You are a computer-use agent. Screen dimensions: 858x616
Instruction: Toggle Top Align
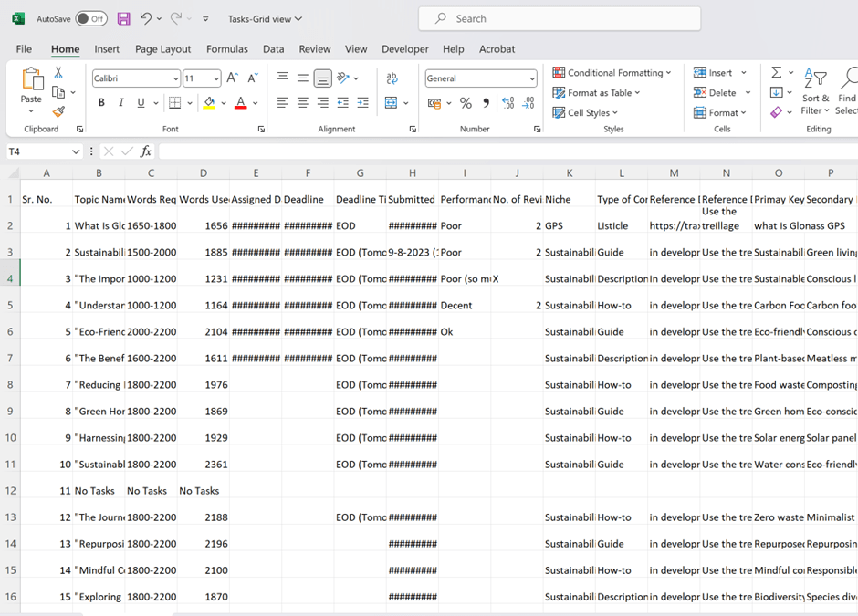[282, 78]
